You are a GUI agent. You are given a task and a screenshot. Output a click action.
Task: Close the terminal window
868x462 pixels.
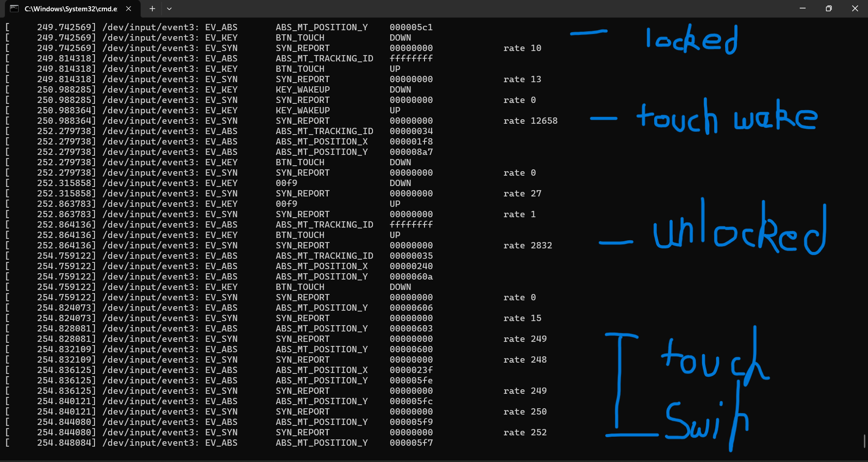(854, 9)
